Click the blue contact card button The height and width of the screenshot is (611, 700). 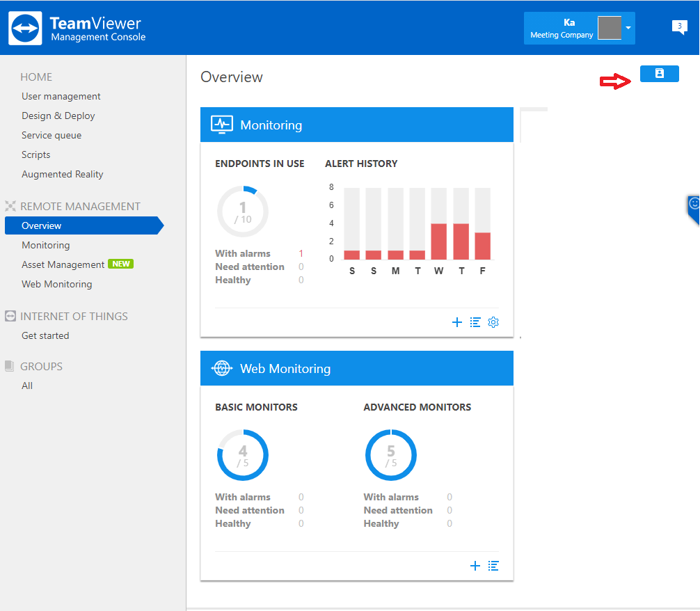[659, 74]
